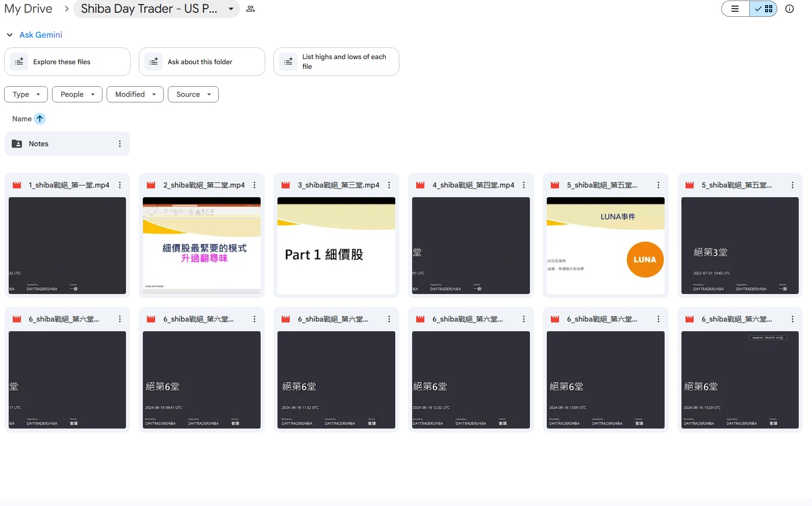
Task: Open the People filter menu
Action: (77, 94)
